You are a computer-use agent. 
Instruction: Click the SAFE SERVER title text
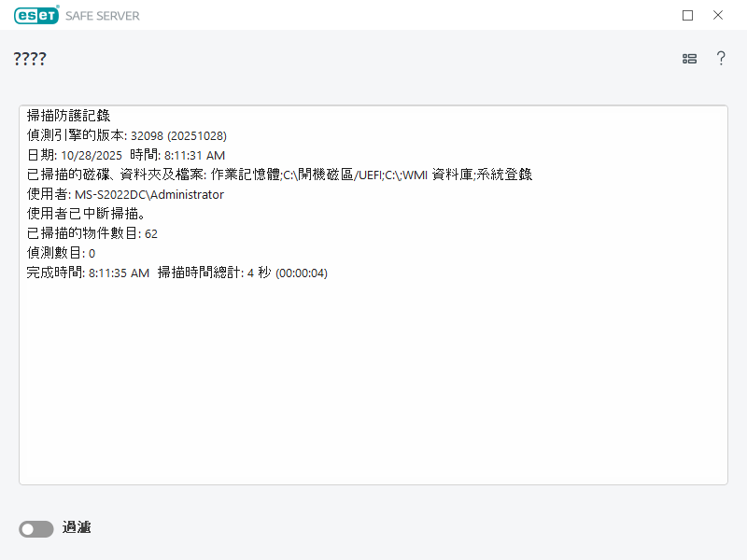[x=103, y=16]
